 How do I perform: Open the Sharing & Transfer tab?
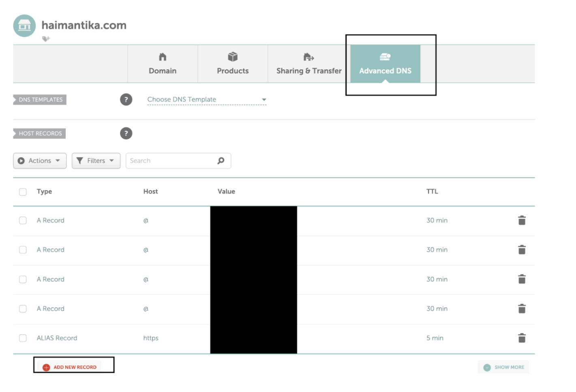(x=309, y=64)
